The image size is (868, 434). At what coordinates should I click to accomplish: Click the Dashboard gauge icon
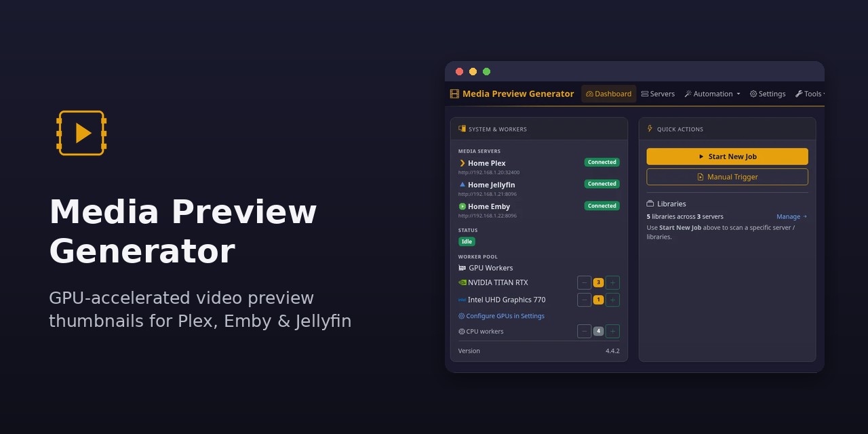590,94
